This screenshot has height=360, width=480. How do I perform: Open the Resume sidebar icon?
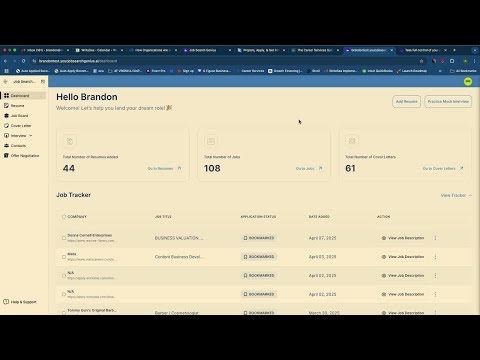pyautogui.click(x=6, y=106)
